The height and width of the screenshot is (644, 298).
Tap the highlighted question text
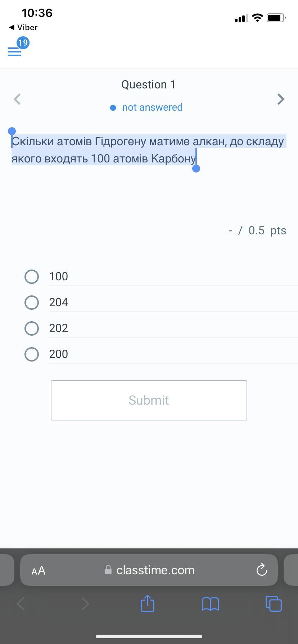click(148, 150)
